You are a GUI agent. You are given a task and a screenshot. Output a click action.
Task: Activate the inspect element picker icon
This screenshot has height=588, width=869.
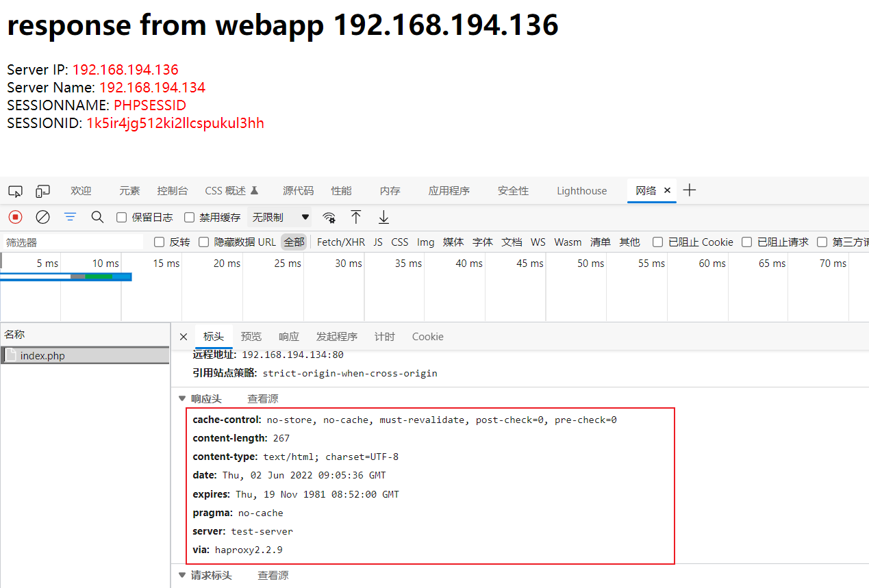15,191
